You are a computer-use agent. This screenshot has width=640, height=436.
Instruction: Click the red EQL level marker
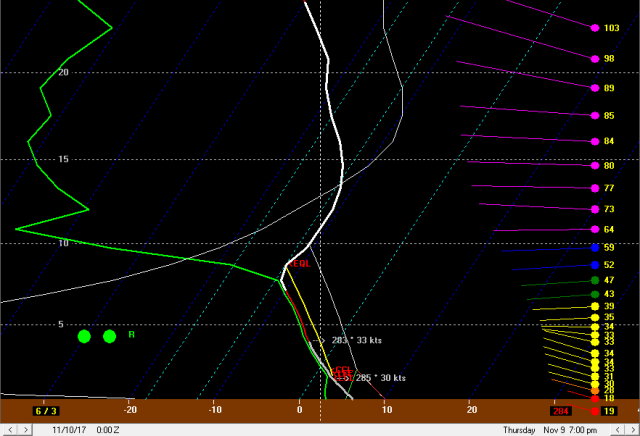[301, 264]
